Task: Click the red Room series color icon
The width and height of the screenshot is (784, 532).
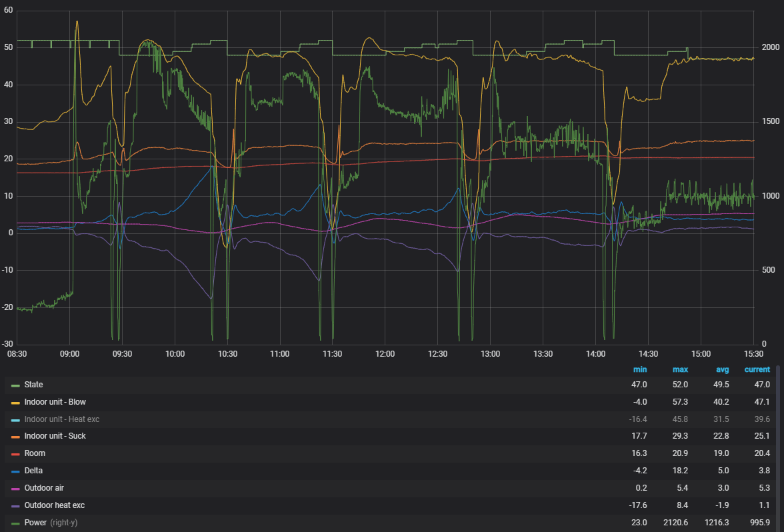Action: pyautogui.click(x=15, y=454)
